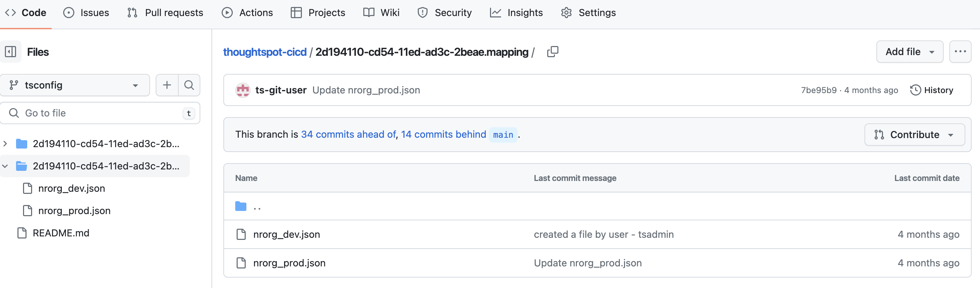980x288 pixels.
Task: Open nrorg_dev.json in file list
Action: (287, 234)
